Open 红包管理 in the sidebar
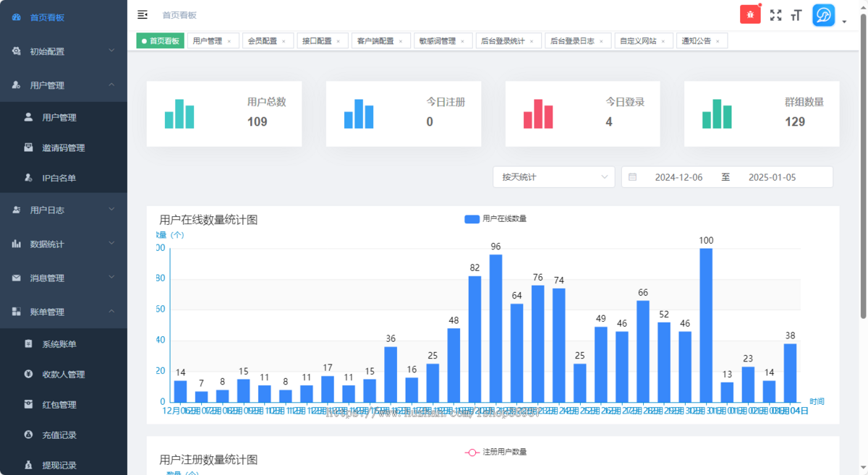 [64, 405]
